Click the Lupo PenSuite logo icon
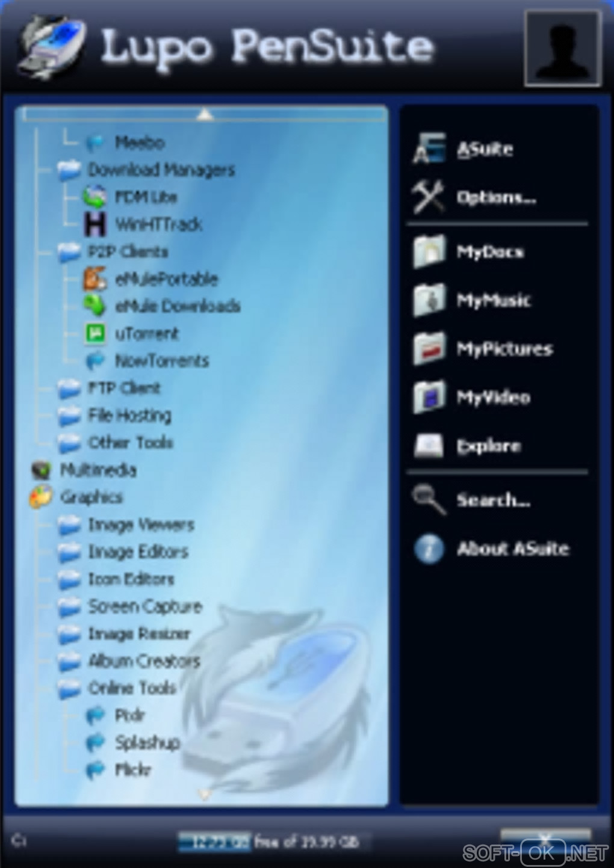 (51, 47)
